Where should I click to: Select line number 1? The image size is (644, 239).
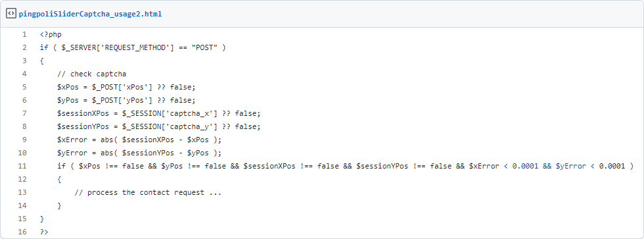24,34
